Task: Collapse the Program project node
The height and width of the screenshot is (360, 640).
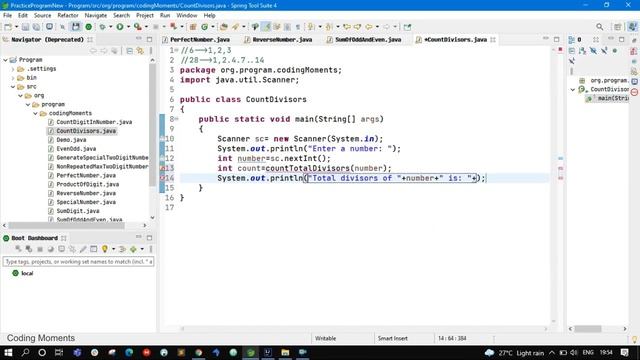Action: coord(5,60)
